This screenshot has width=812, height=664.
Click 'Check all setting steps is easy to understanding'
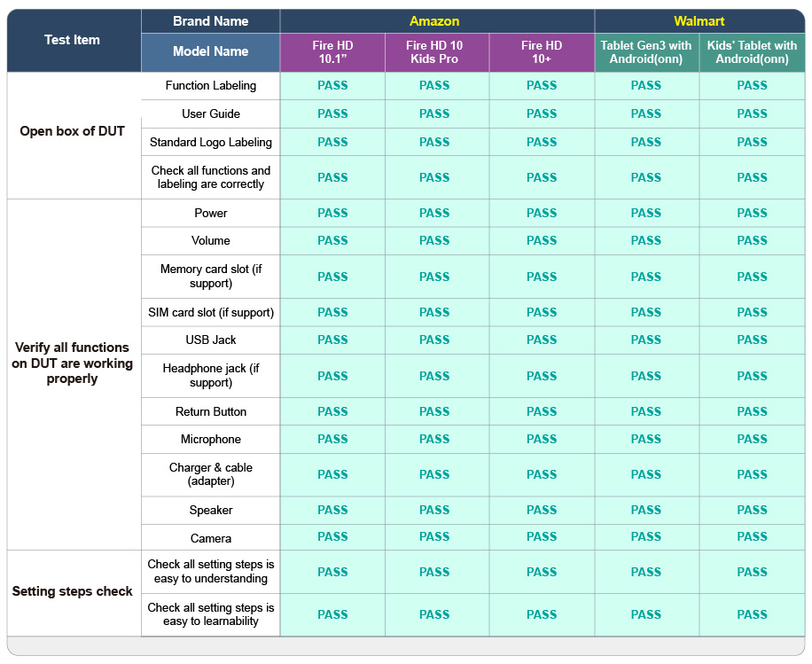click(211, 571)
